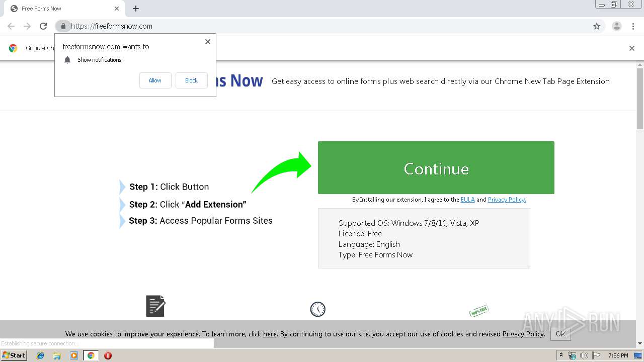Reload the page with refresh icon

click(43, 26)
